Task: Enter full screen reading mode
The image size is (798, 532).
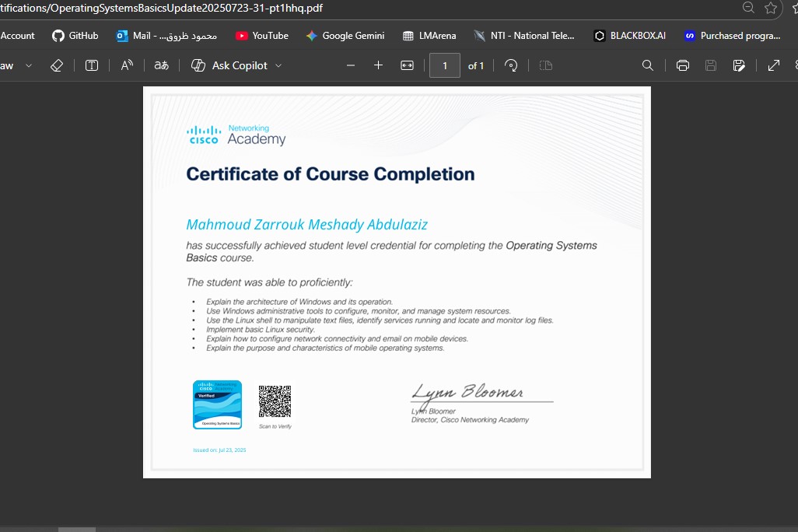Action: [773, 65]
